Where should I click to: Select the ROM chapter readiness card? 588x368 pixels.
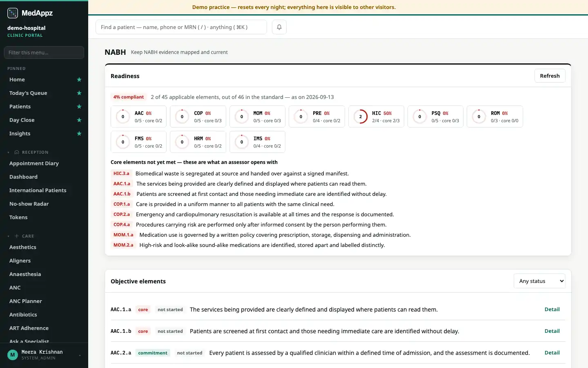(495, 117)
